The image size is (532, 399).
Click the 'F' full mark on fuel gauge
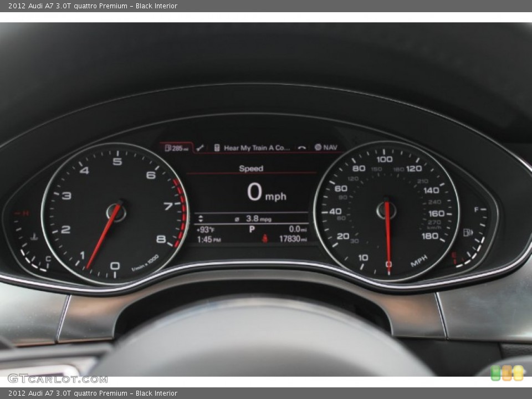(476, 209)
